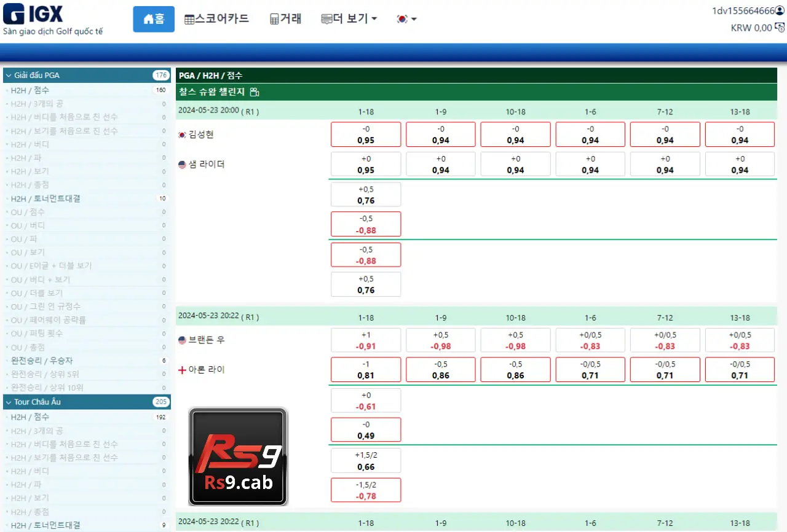Pick the +1,5/2 handicap odds 0,66

point(366,461)
